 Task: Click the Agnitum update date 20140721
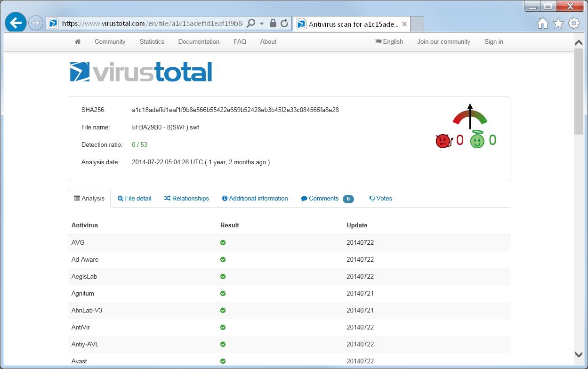360,294
